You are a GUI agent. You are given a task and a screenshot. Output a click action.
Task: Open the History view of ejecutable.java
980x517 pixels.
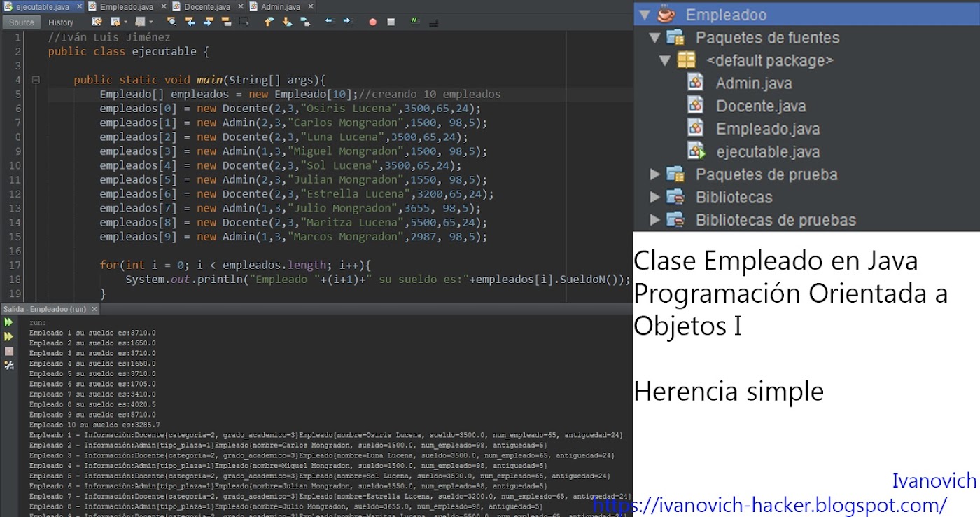coord(62,22)
